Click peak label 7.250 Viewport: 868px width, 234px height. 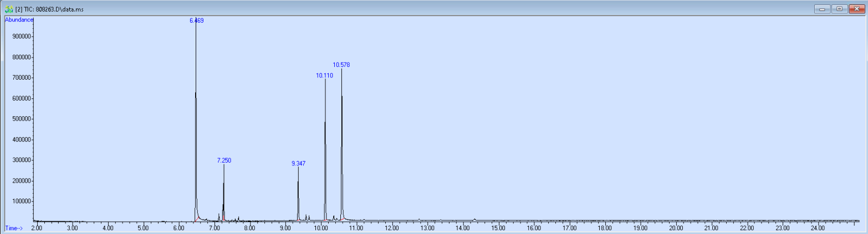(224, 160)
